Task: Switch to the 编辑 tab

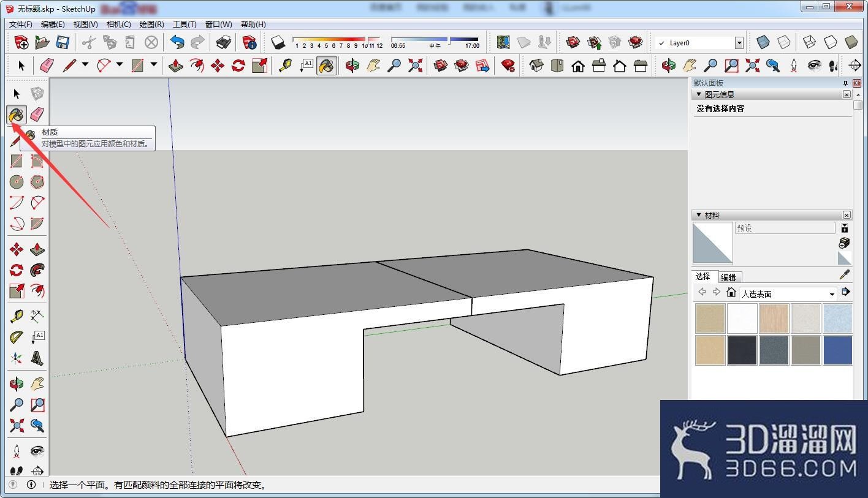Action: tap(728, 277)
